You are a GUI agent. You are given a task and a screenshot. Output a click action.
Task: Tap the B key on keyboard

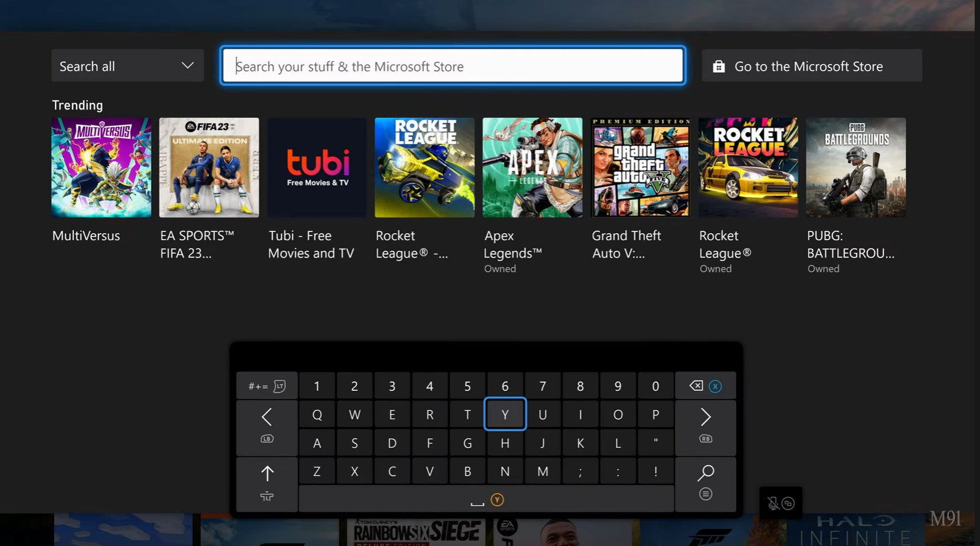click(467, 471)
